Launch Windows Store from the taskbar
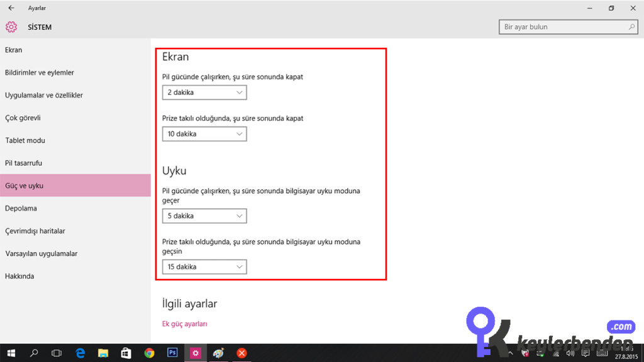Image resolution: width=644 pixels, height=362 pixels. [x=126, y=353]
